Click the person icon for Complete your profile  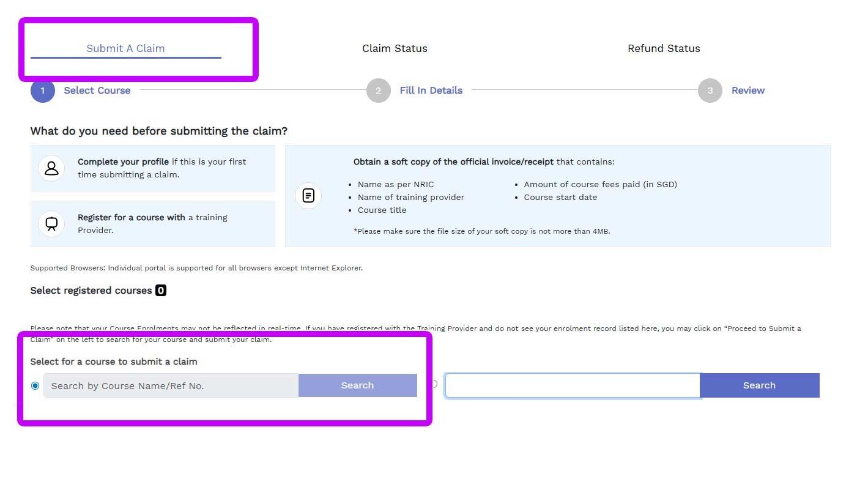pyautogui.click(x=51, y=168)
